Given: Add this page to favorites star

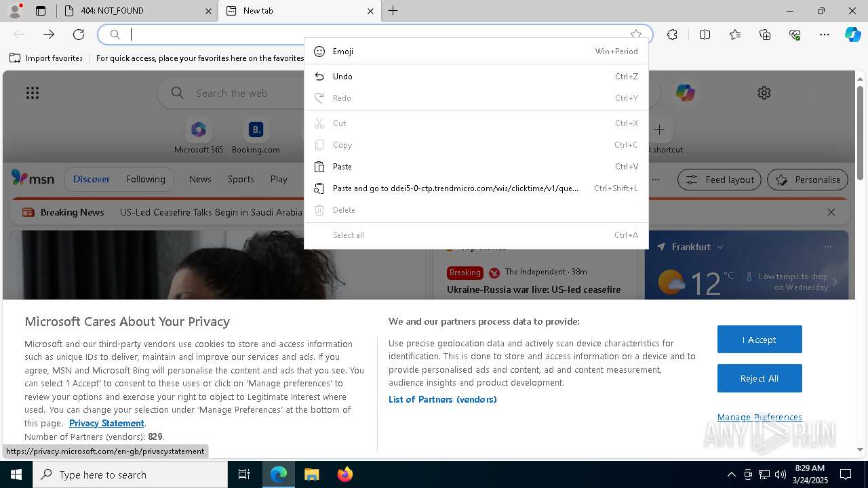Looking at the screenshot, I should 635,35.
